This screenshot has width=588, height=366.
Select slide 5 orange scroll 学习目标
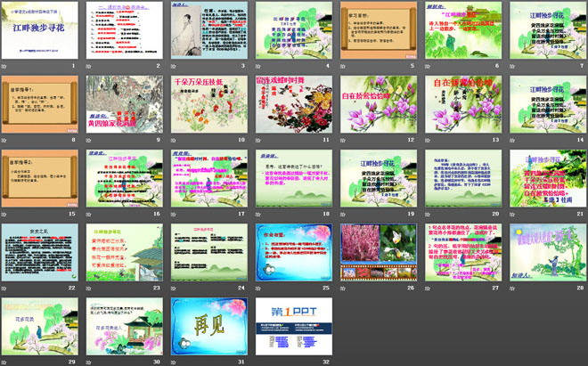[379, 30]
